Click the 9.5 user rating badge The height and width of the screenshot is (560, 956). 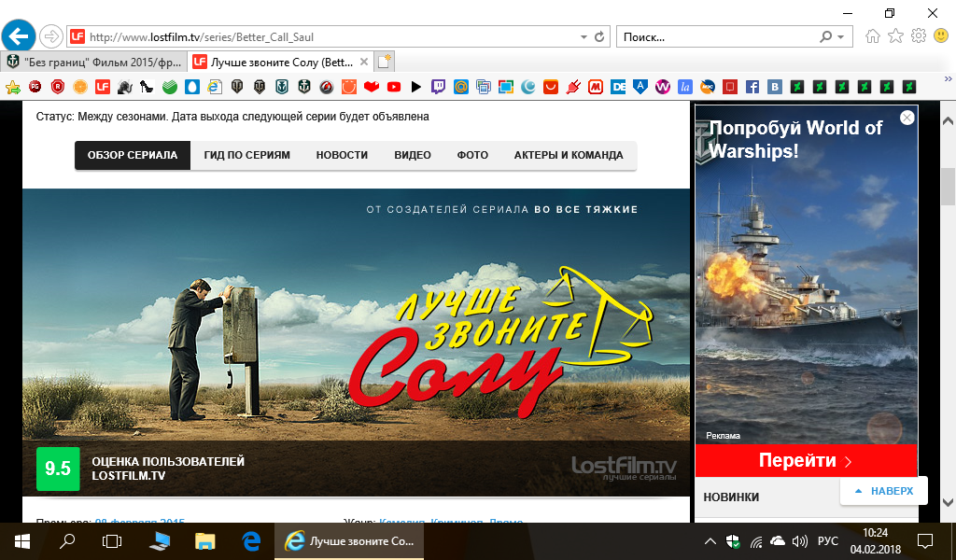pyautogui.click(x=58, y=469)
